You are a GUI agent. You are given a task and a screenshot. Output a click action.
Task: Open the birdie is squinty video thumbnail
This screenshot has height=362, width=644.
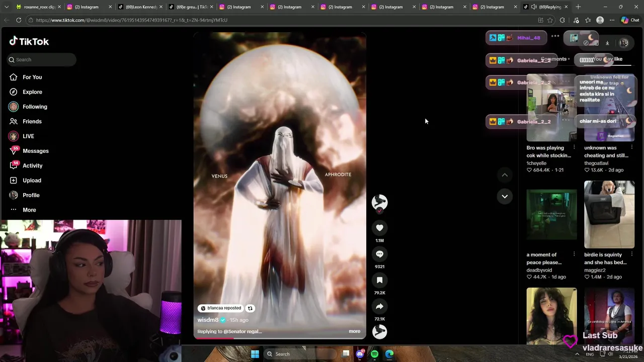click(609, 214)
